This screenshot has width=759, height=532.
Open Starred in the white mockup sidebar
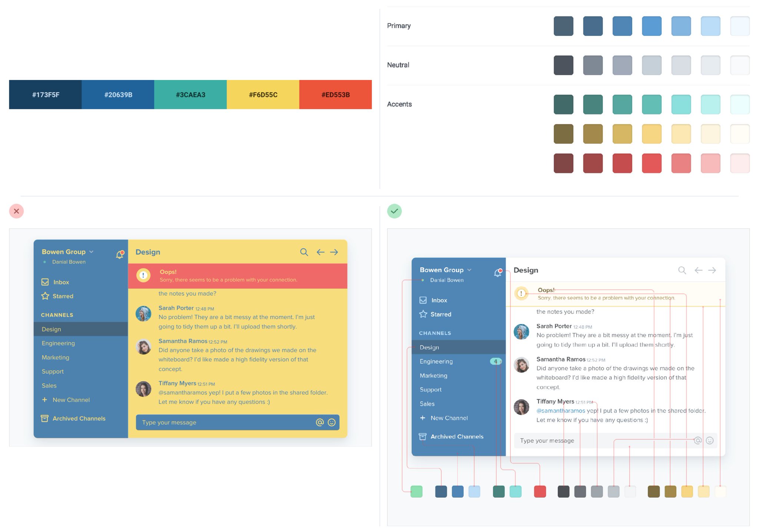435,315
